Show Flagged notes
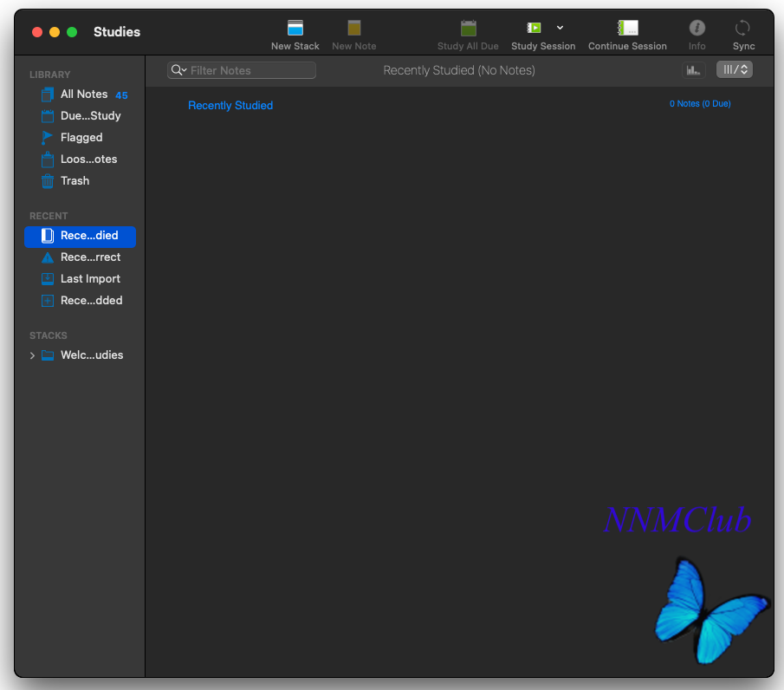784x690 pixels. point(80,138)
